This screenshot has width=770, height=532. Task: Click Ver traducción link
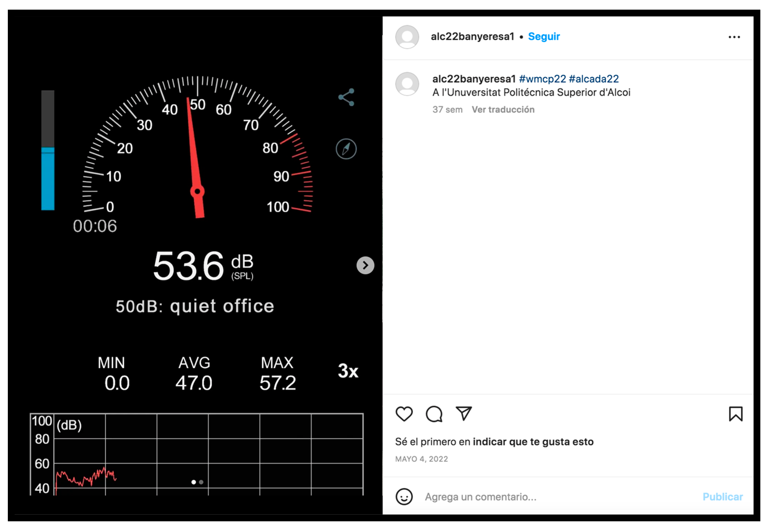503,110
